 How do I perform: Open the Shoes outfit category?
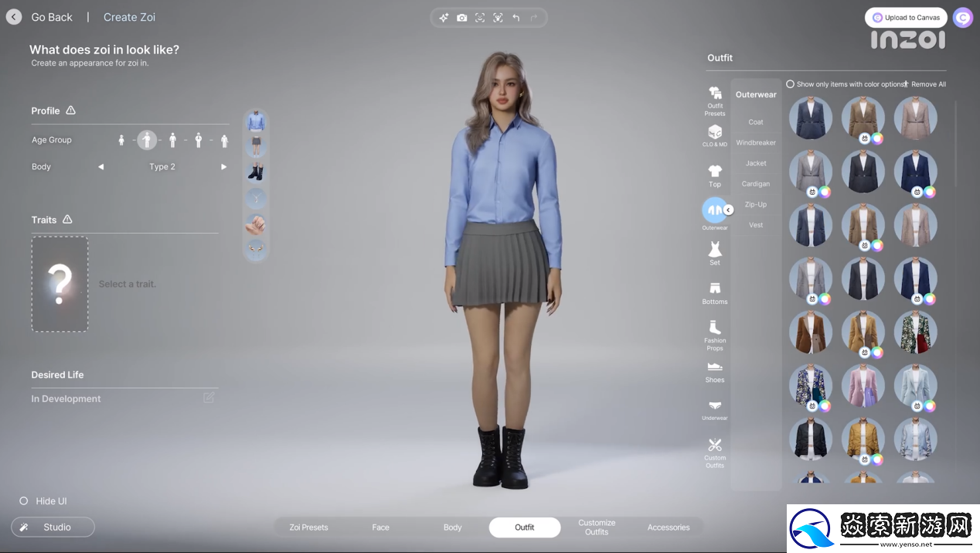pos(715,371)
